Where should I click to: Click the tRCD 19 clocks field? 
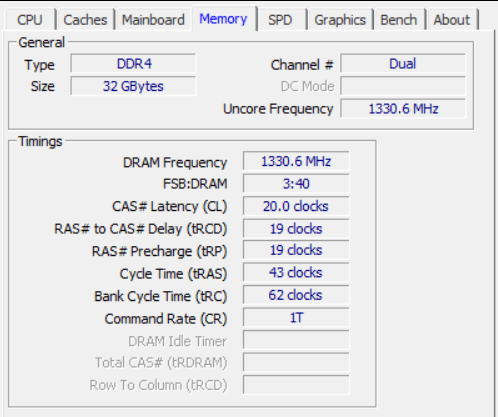pyautogui.click(x=296, y=228)
